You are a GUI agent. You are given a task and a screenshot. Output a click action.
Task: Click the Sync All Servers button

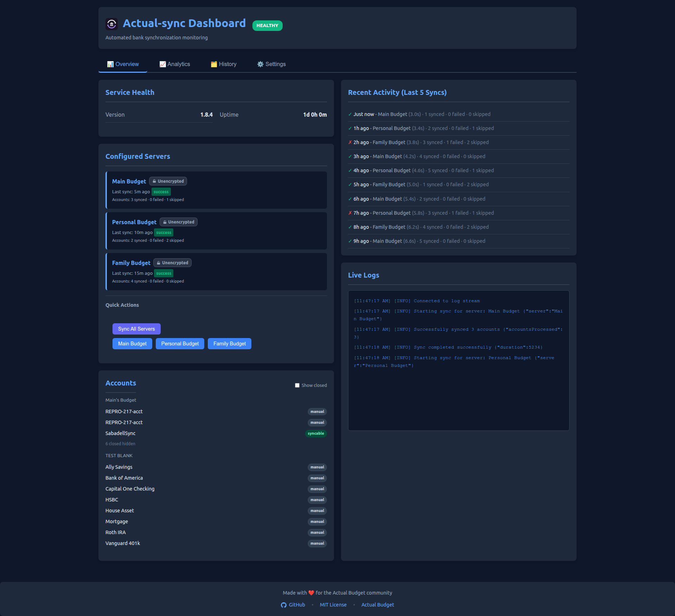coord(136,329)
